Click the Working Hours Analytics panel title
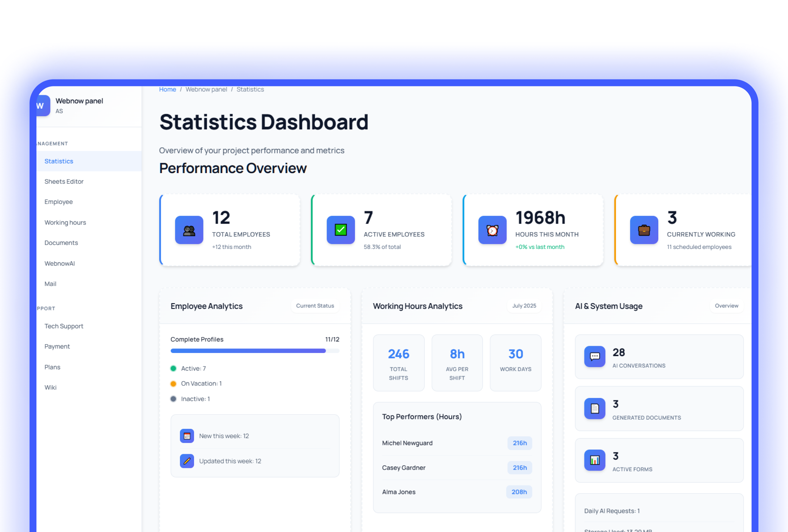The height and width of the screenshot is (532, 788). point(418,306)
